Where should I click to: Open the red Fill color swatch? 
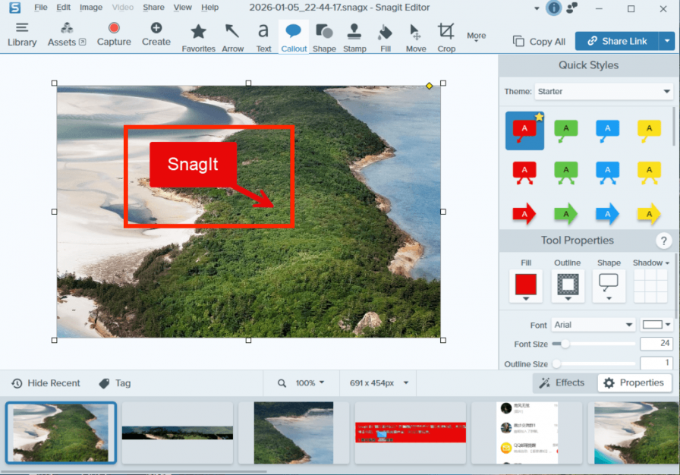click(x=526, y=286)
